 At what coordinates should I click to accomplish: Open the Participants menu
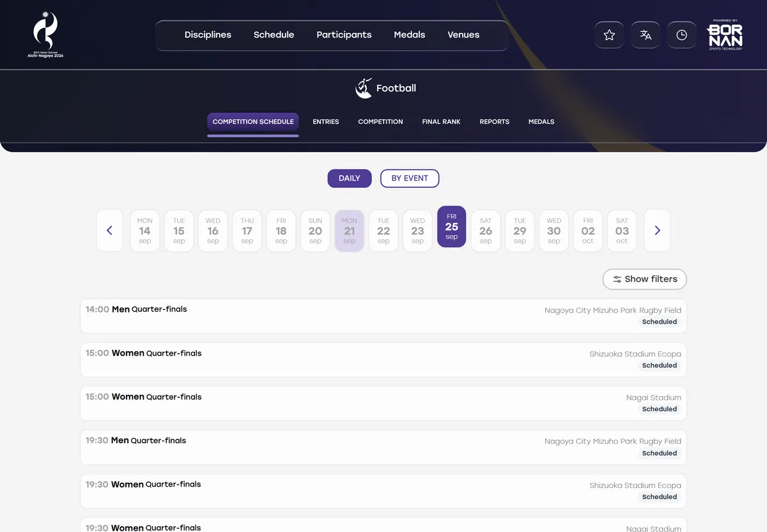344,35
